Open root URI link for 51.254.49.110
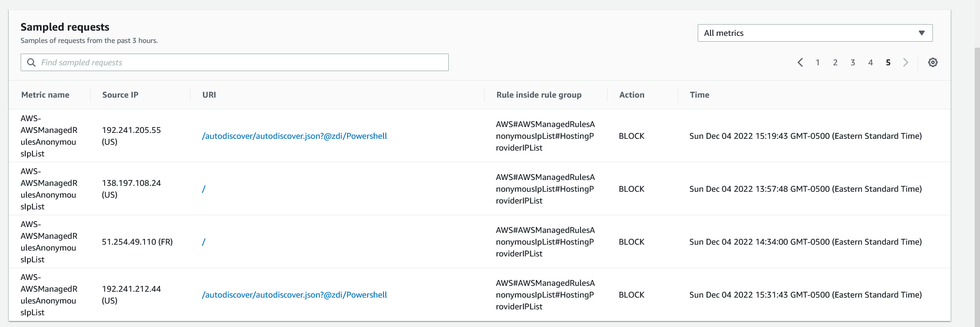Screen dimensions: 980x327 (x=204, y=242)
